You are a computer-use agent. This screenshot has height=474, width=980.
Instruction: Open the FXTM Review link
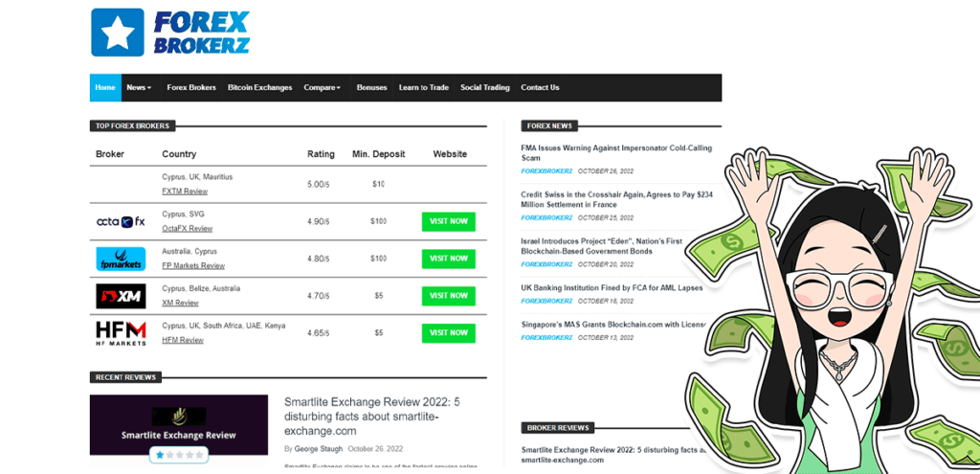coord(185,192)
